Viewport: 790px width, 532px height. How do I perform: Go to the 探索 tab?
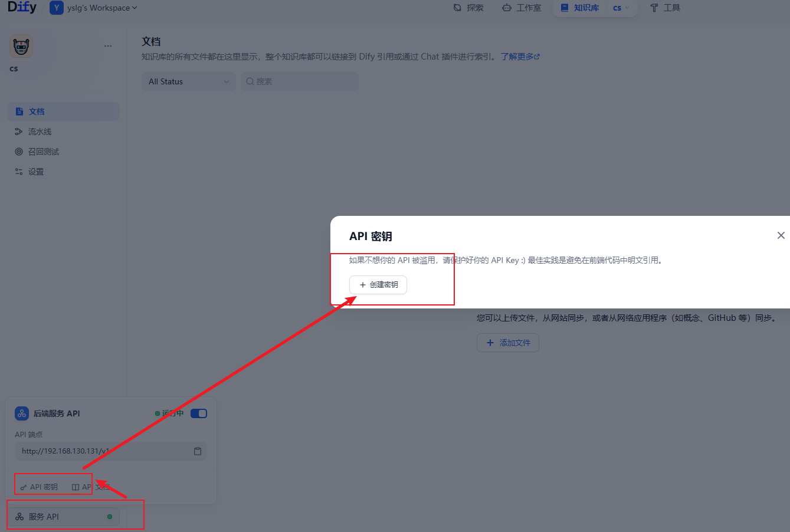(468, 8)
